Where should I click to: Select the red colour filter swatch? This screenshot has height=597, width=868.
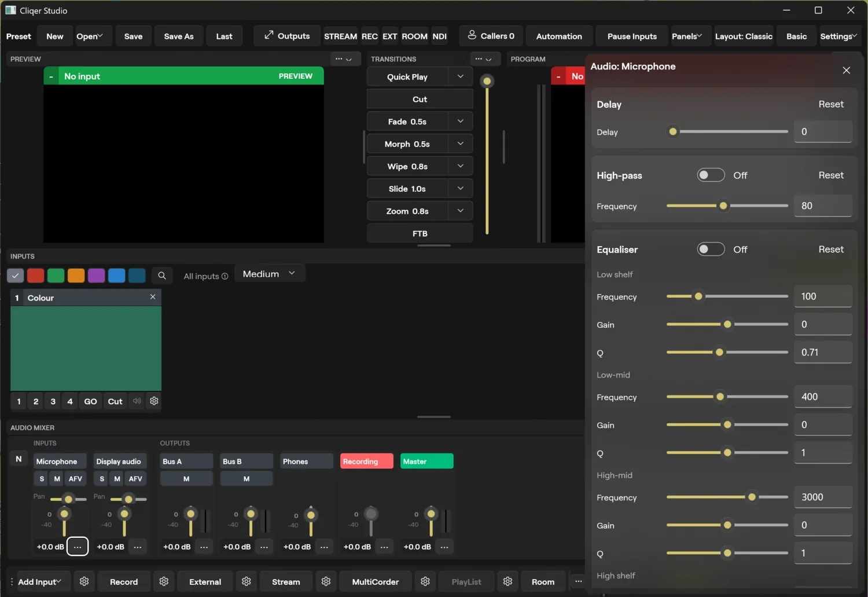[x=35, y=276]
